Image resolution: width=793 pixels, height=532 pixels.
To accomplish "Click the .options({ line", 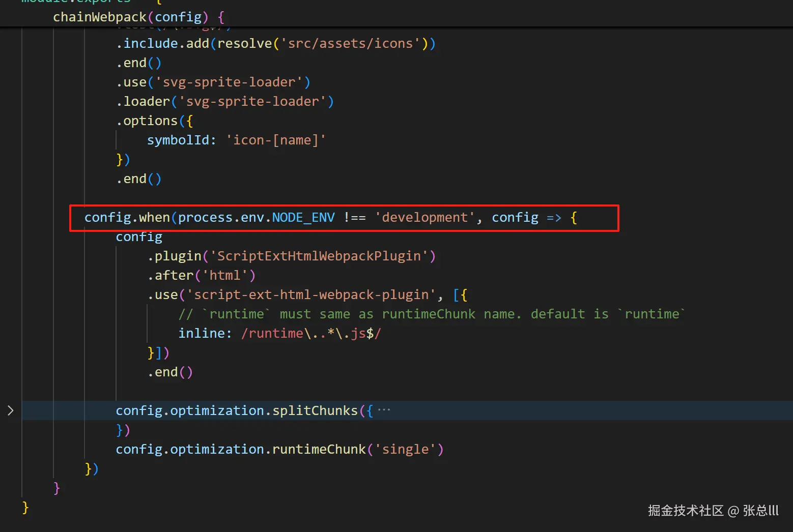I will pyautogui.click(x=155, y=121).
